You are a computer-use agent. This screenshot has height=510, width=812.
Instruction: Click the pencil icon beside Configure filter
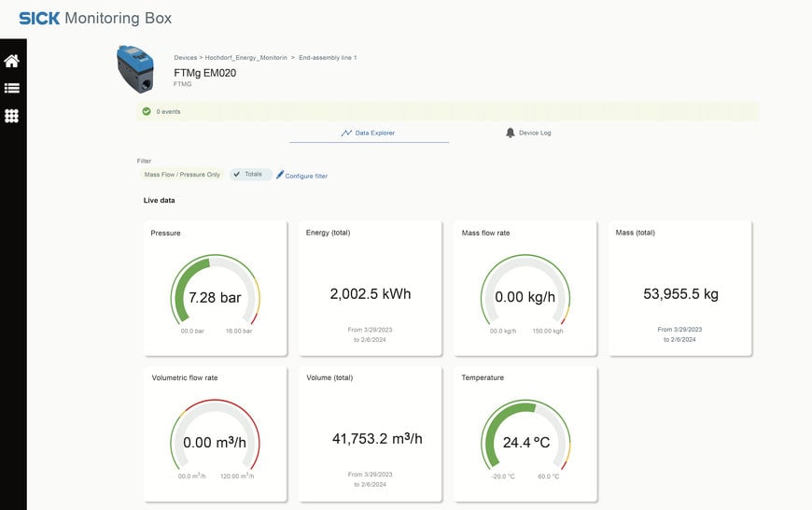[280, 175]
